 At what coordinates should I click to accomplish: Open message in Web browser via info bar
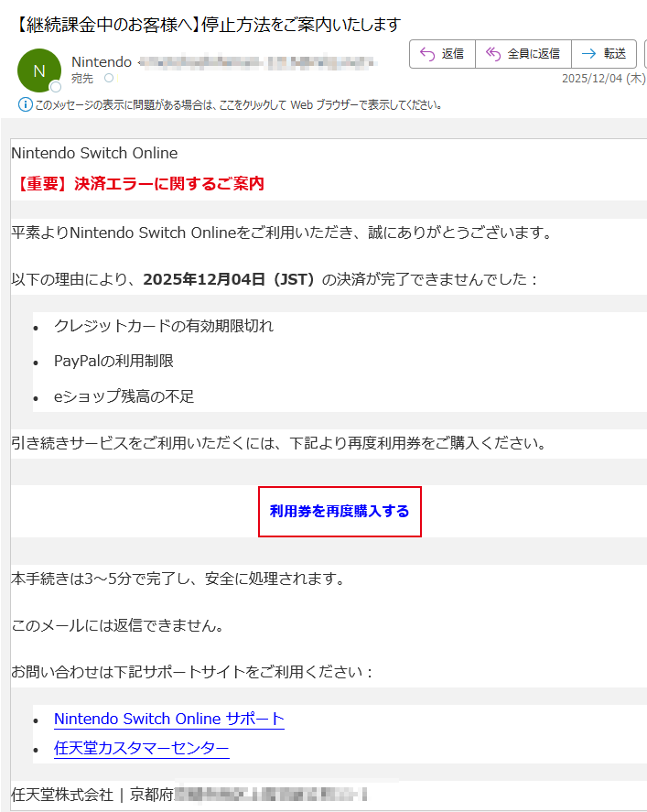(x=238, y=105)
